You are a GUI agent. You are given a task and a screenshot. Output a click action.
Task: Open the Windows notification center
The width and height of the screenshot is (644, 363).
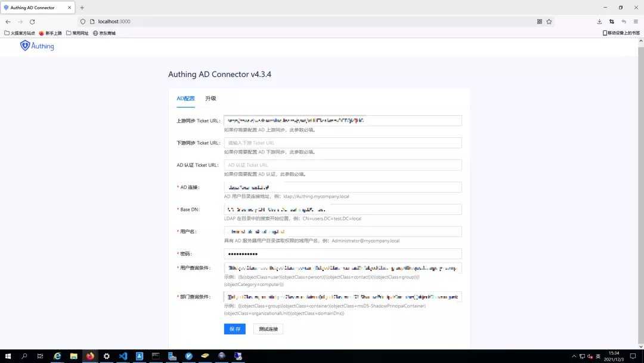click(633, 356)
